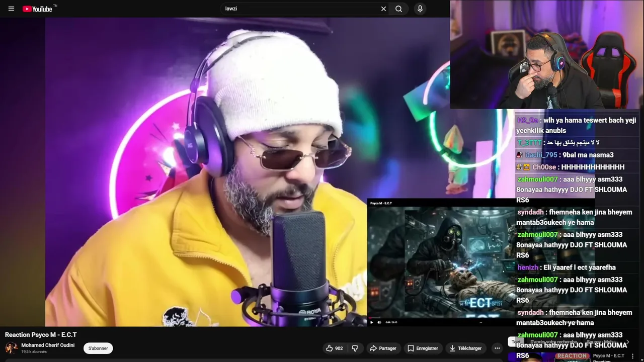Open the Mohamed Cherif Oudini channel name link
Screen dimensions: 644x362
coord(48,345)
